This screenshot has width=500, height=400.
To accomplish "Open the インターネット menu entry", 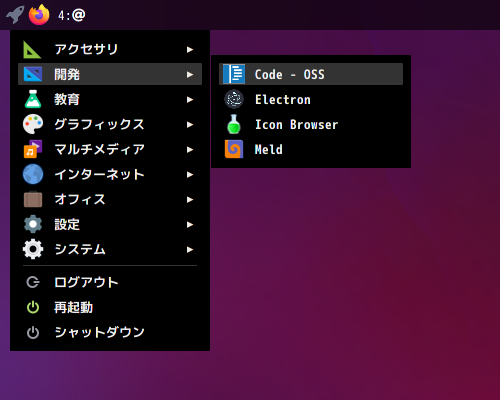I will click(x=110, y=174).
